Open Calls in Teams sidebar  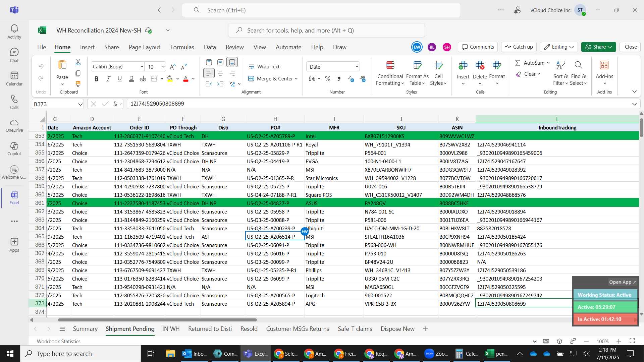(x=14, y=102)
